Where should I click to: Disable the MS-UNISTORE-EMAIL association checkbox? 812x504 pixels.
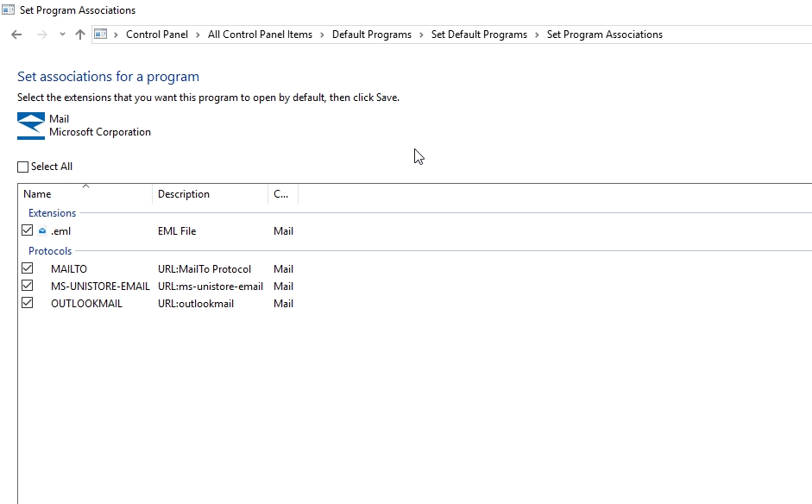pyautogui.click(x=28, y=286)
